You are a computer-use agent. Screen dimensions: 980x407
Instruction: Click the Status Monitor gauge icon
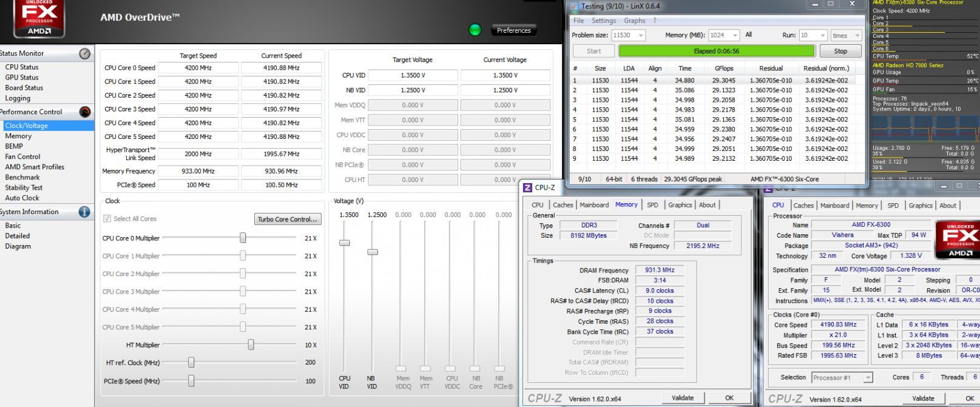[x=85, y=53]
